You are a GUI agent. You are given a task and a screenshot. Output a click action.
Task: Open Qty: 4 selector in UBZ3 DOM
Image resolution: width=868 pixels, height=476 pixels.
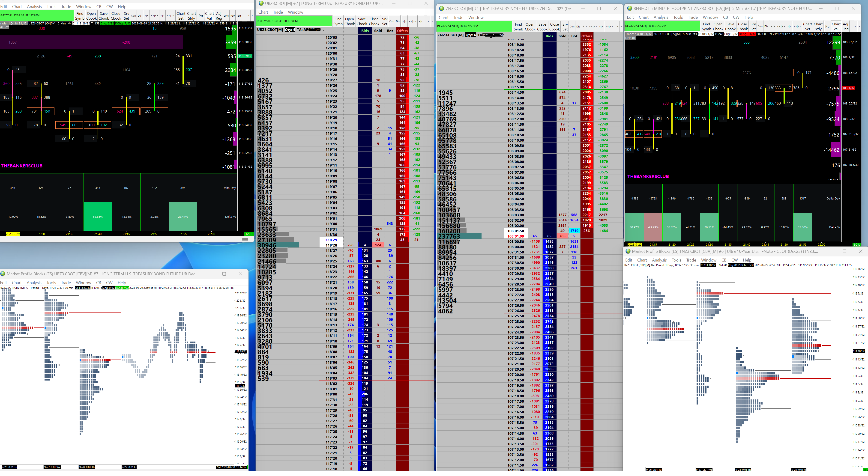(x=290, y=30)
